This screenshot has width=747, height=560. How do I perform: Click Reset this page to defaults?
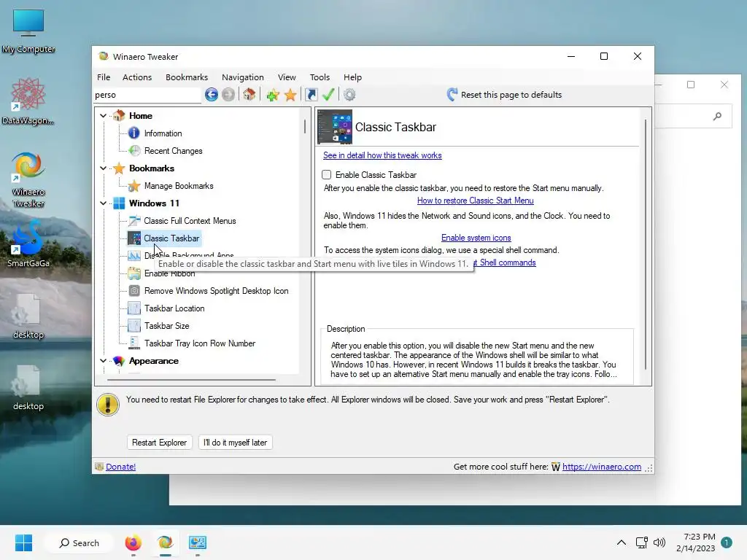pos(511,95)
